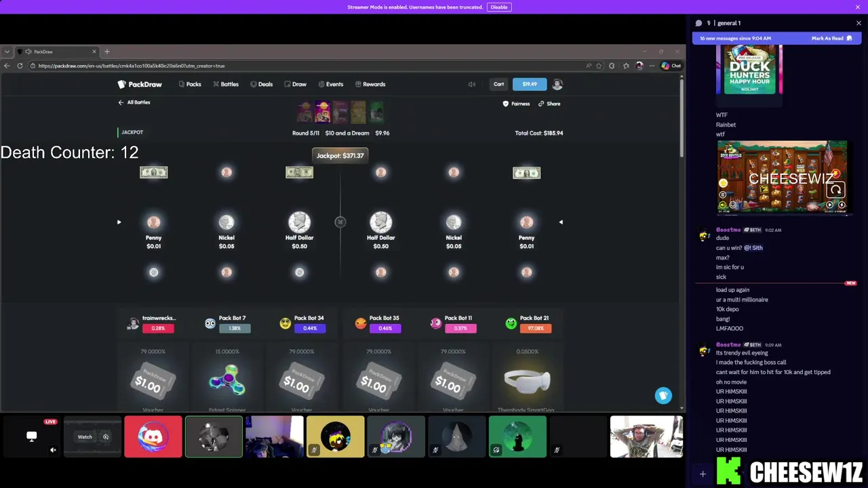Open browser settings and more menu

tap(652, 66)
